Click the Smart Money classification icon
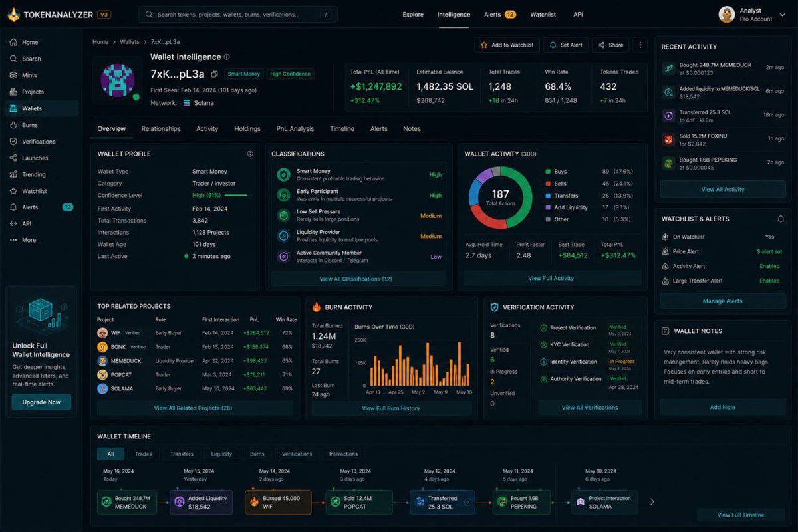Viewport: 798px width, 532px height. click(x=283, y=175)
